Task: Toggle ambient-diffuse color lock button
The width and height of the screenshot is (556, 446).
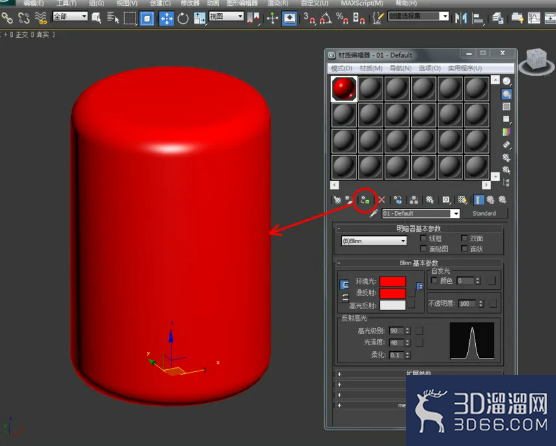Action: click(344, 285)
